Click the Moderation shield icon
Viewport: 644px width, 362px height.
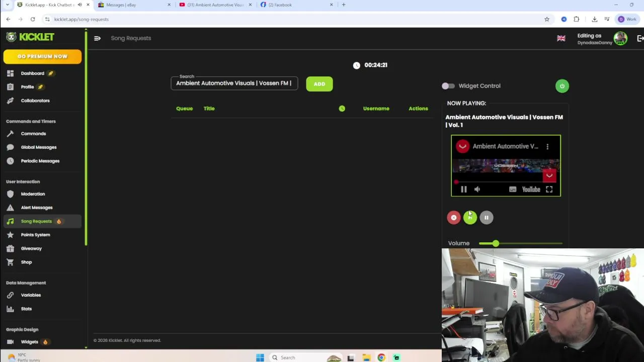(10, 194)
